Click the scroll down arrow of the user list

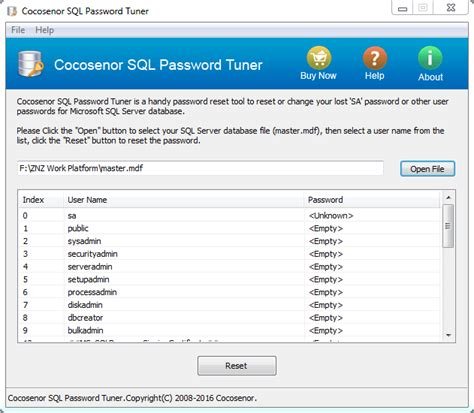click(448, 335)
